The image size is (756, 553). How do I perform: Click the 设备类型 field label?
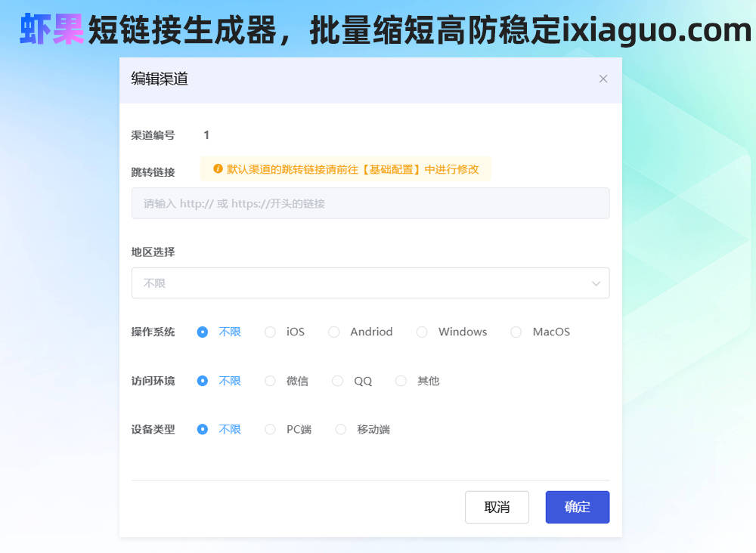(153, 429)
